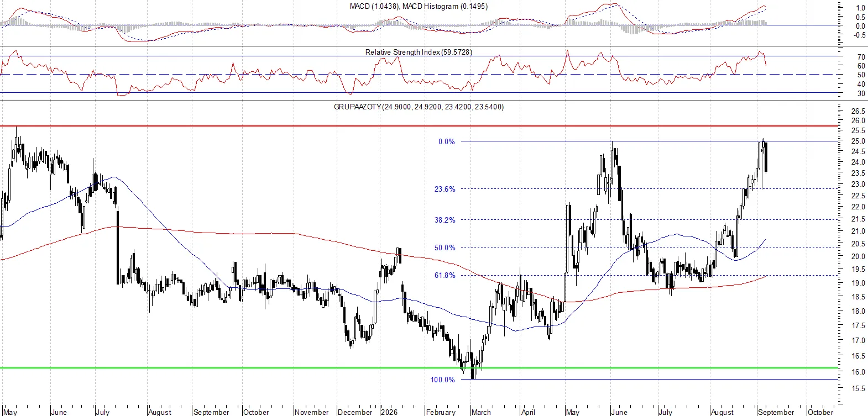The width and height of the screenshot is (868, 416).
Task: Select the -0.5 value on the MACD axis
Action: [859, 35]
